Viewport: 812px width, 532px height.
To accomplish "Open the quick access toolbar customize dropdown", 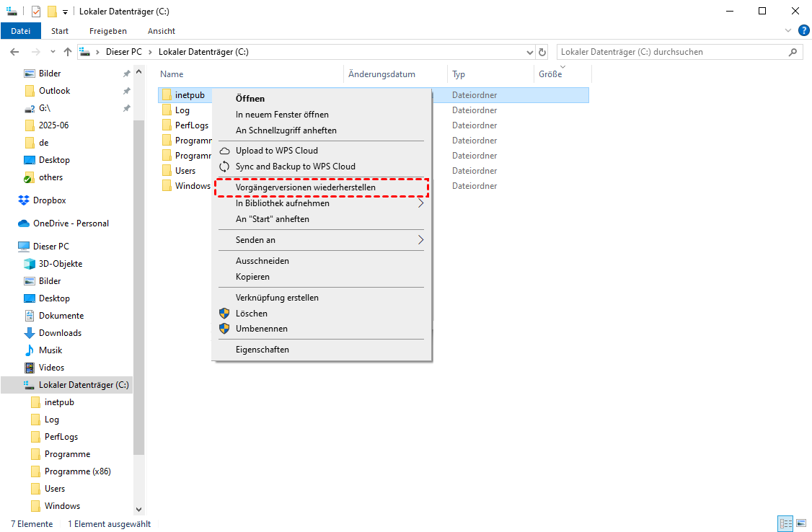I will (65, 12).
